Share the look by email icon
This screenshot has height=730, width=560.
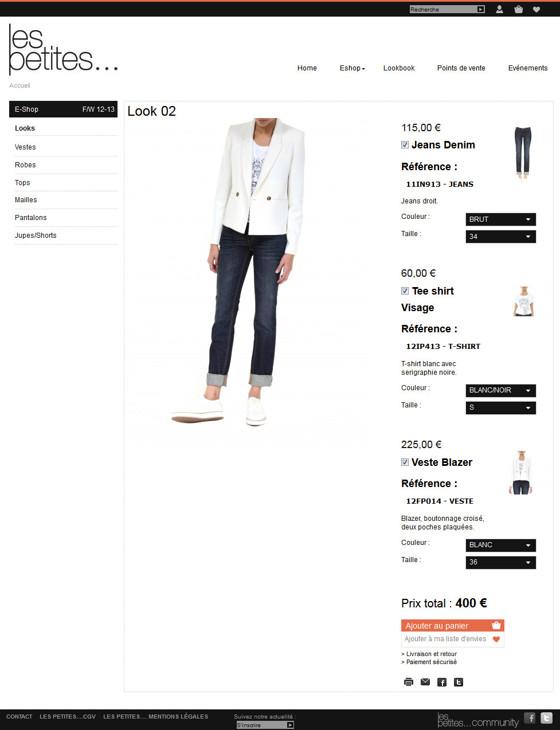coord(425,682)
